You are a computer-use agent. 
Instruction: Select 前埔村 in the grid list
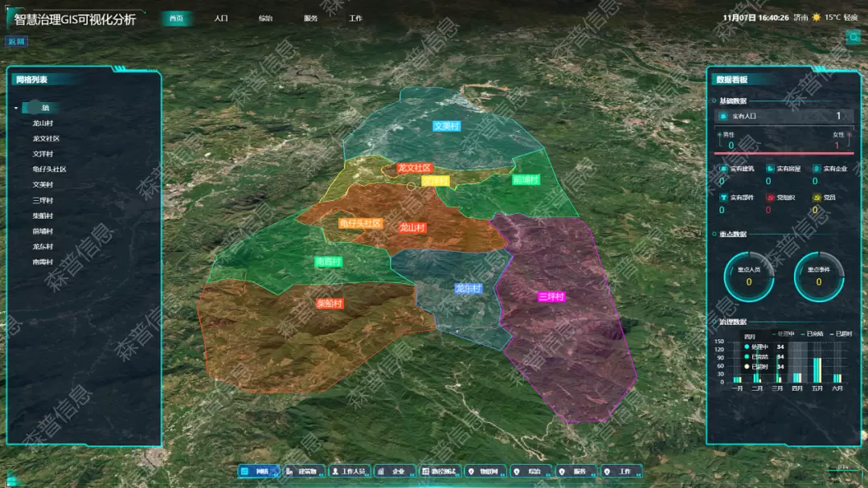click(43, 231)
